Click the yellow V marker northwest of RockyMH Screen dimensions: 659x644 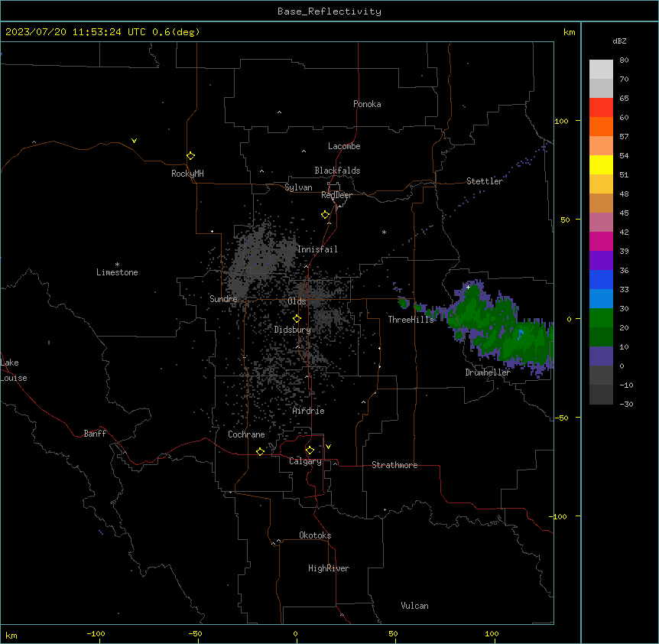(134, 141)
